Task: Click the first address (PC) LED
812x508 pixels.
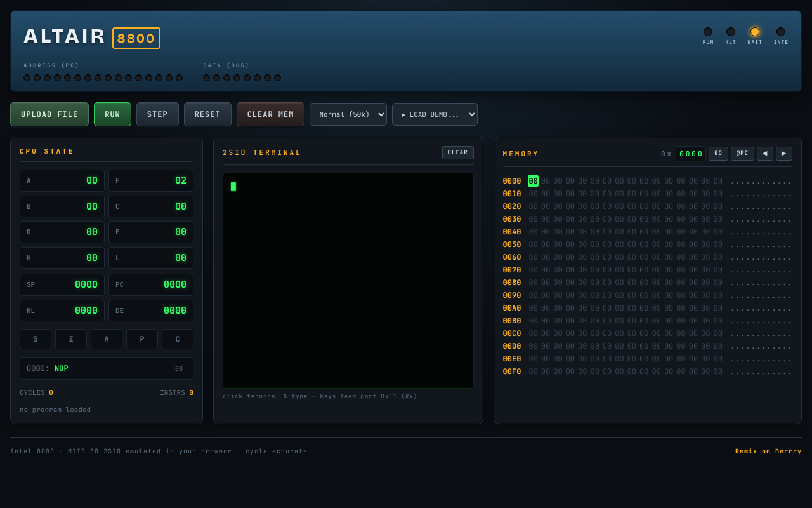Action: coord(27,78)
